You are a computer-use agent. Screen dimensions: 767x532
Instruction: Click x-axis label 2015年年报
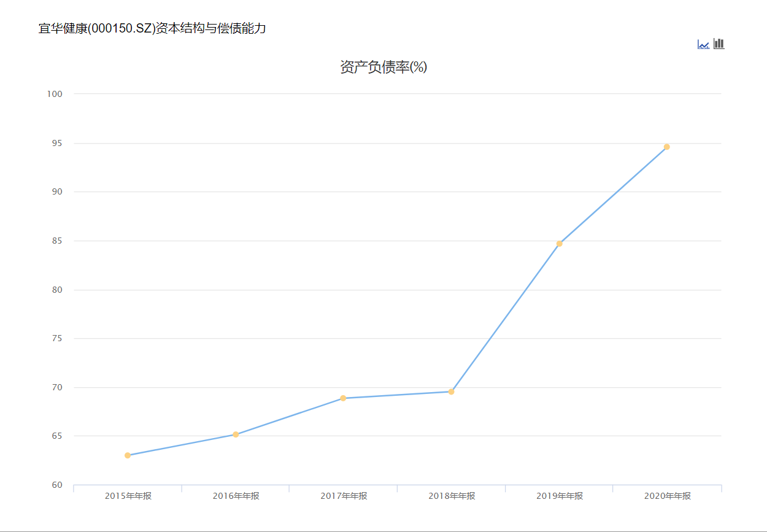click(128, 496)
